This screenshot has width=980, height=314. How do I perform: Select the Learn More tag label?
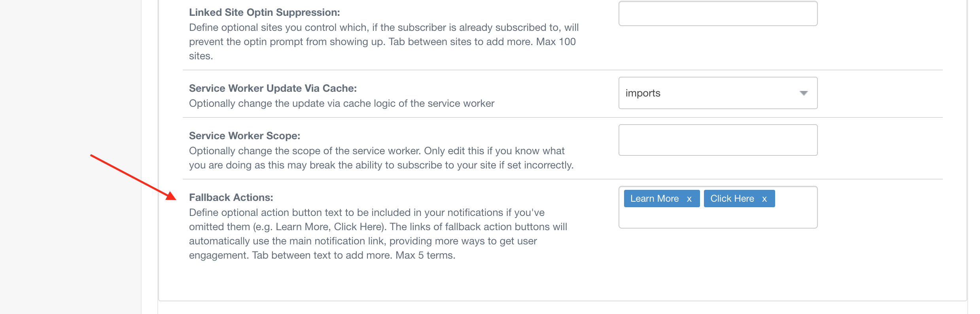[654, 199]
